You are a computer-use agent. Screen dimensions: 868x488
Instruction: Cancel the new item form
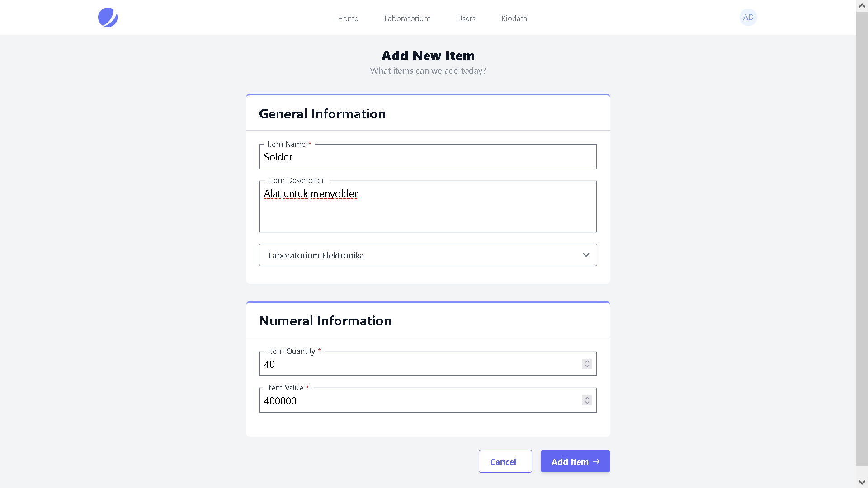tap(505, 461)
